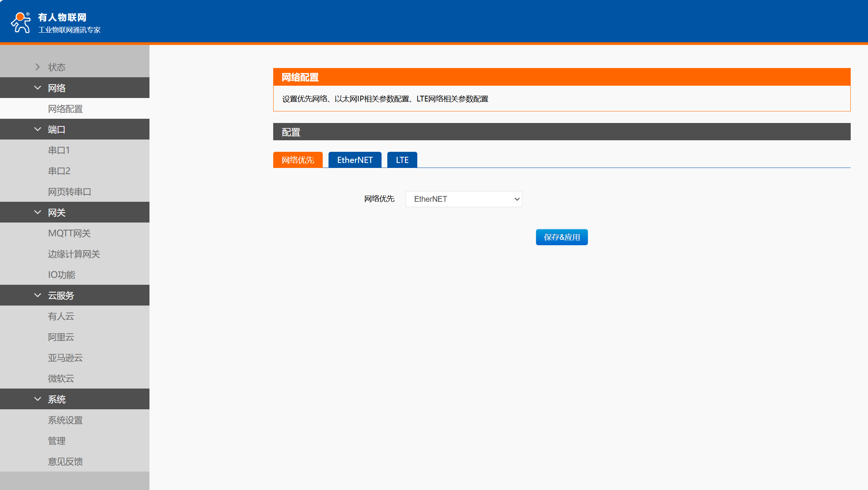The height and width of the screenshot is (490, 868).
Task: Open the MQTT网关 page
Action: 69,233
